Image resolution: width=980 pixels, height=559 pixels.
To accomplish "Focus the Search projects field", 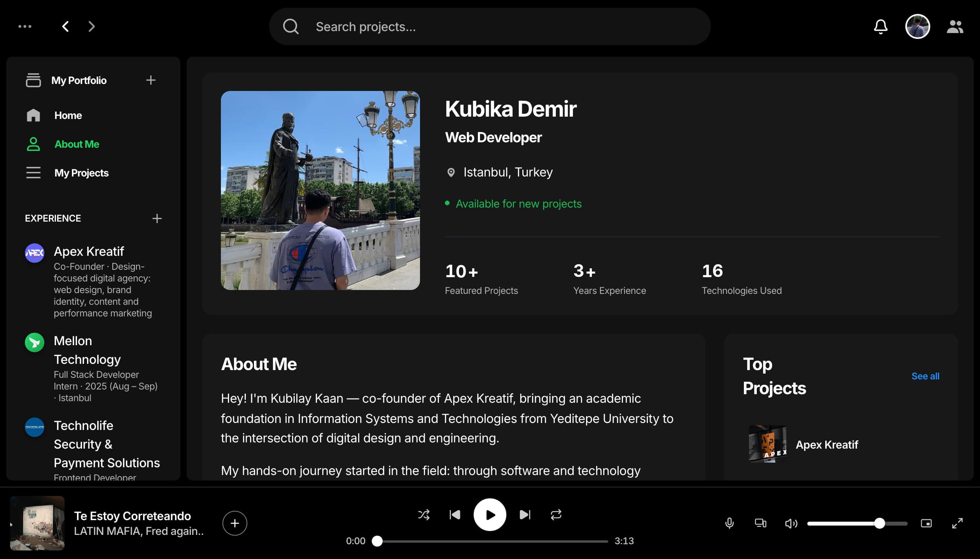I will coord(490,26).
